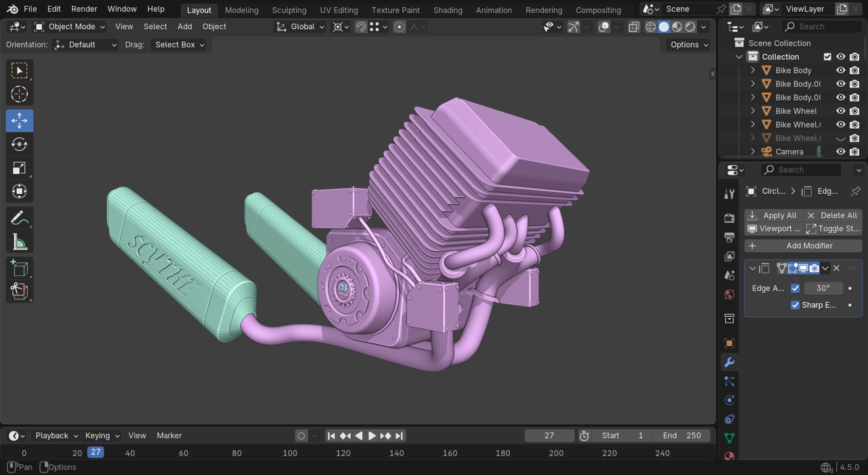868x475 pixels.
Task: Select the Add Cube tool
Action: tap(19, 268)
